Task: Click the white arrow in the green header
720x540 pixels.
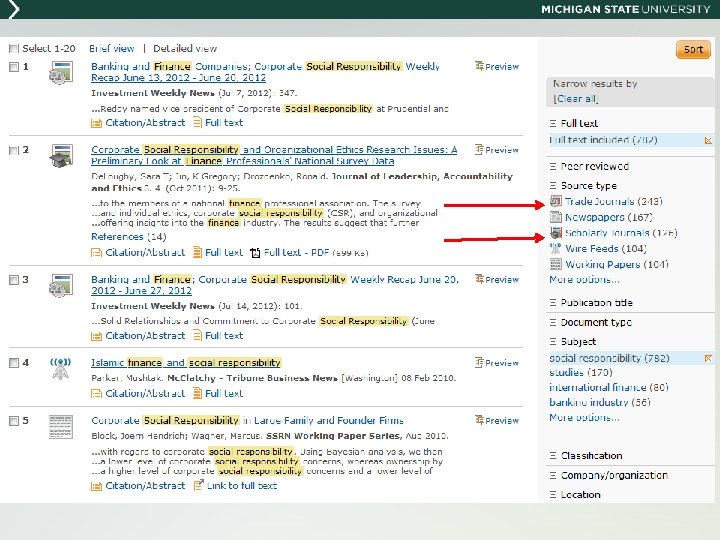Action: pyautogui.click(x=14, y=9)
